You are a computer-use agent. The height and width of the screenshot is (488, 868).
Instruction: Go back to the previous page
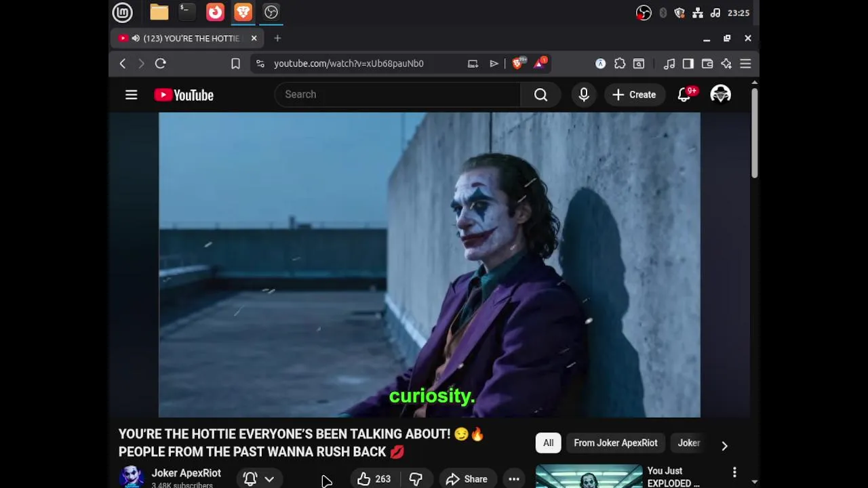point(123,64)
